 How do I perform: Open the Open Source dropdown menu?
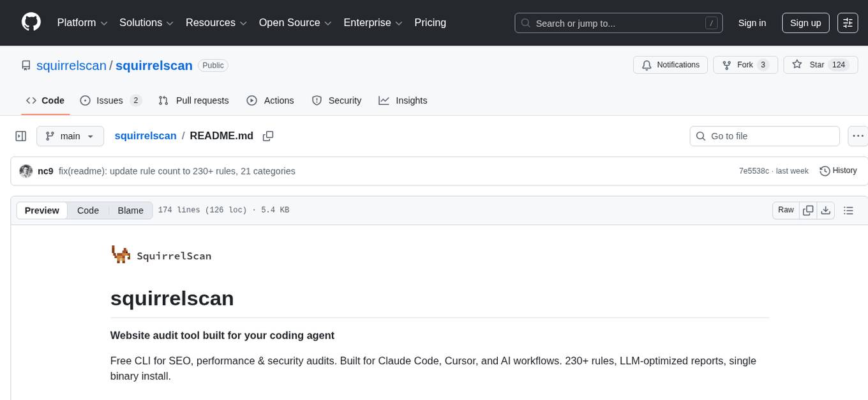point(295,23)
